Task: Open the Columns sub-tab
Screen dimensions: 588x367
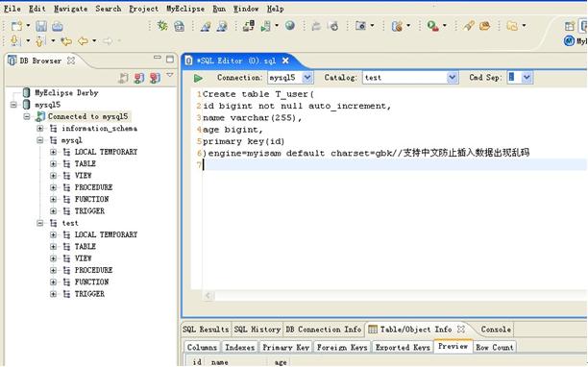Action: point(202,348)
